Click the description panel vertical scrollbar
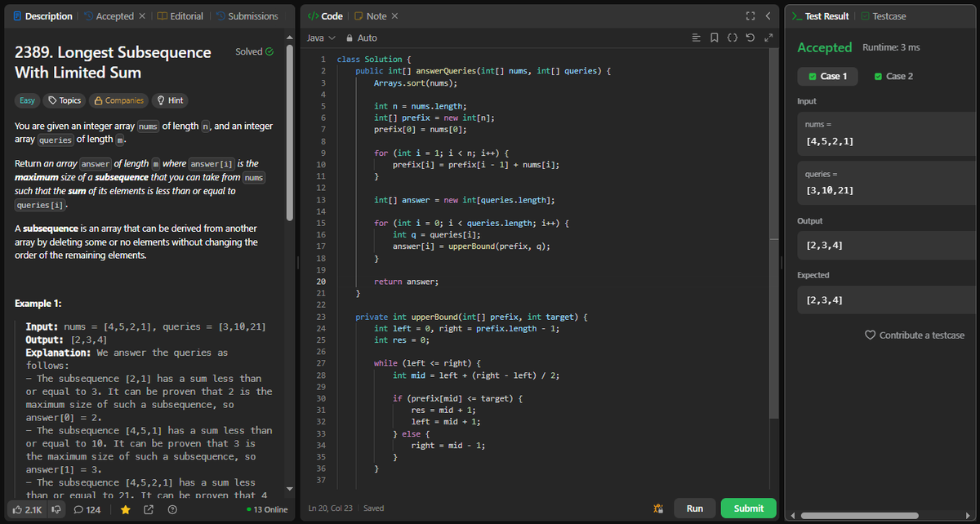980x524 pixels. [x=289, y=131]
